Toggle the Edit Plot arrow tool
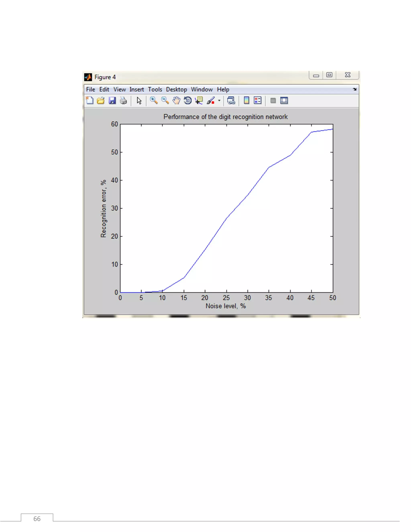411x532 pixels. 139,100
